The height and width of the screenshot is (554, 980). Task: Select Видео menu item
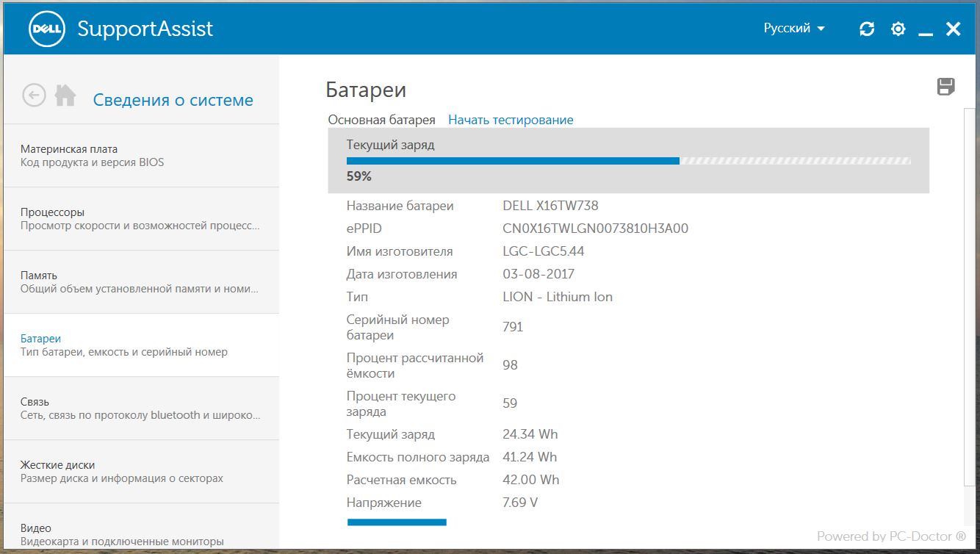[141, 527]
